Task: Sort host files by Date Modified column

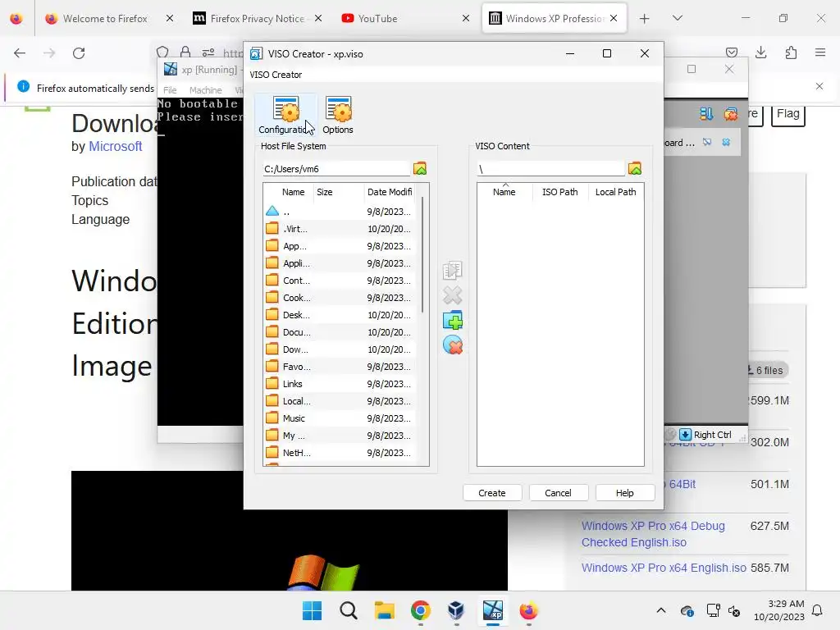Action: 390,192
